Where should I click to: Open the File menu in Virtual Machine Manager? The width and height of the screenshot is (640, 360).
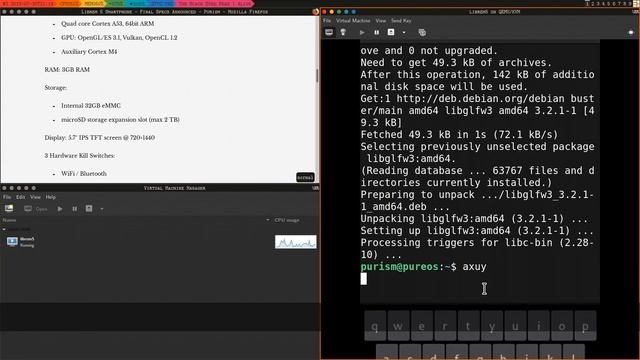click(7, 197)
